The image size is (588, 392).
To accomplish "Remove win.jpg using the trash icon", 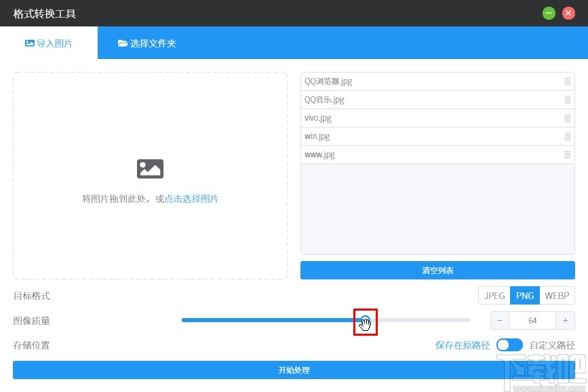I will [x=567, y=136].
